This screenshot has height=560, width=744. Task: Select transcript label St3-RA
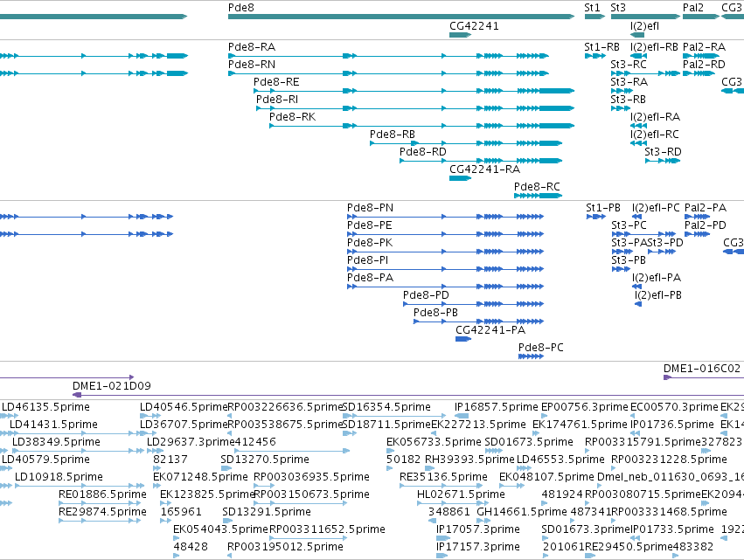click(629, 82)
